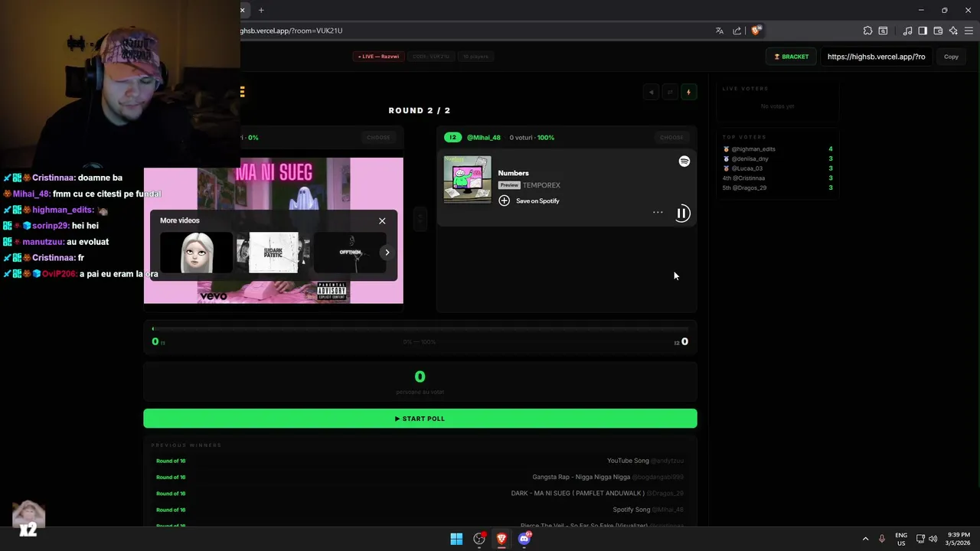Close the current browser tab
Screen dimensions: 980x551
(x=243, y=10)
